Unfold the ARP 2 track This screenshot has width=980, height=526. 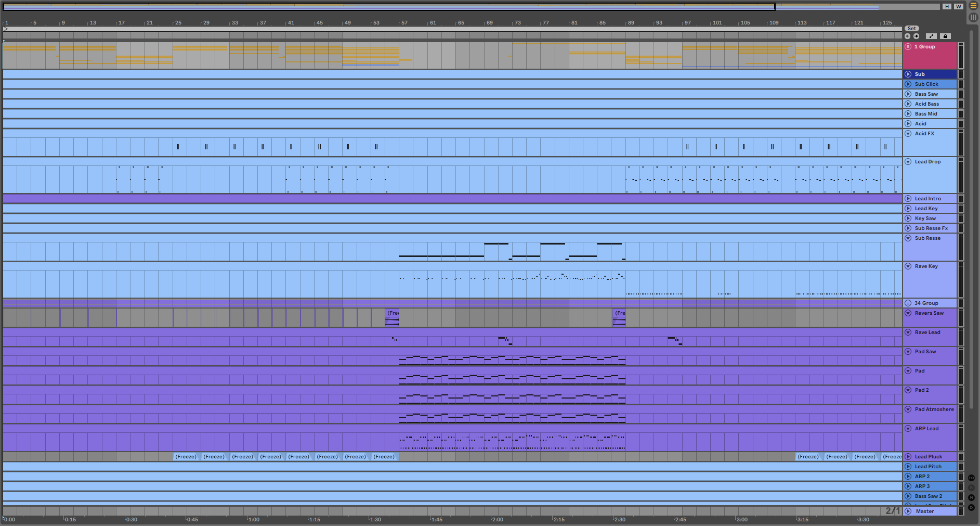pos(908,477)
